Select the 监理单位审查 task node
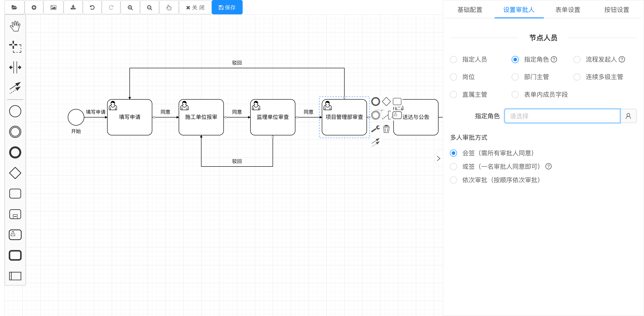This screenshot has height=316, width=644. [273, 117]
